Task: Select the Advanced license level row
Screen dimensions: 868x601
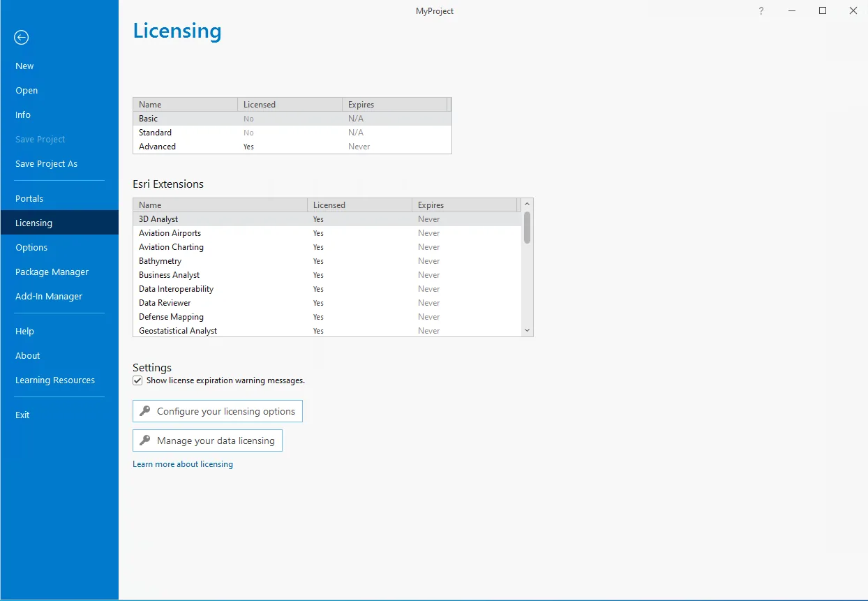Action: (x=292, y=147)
